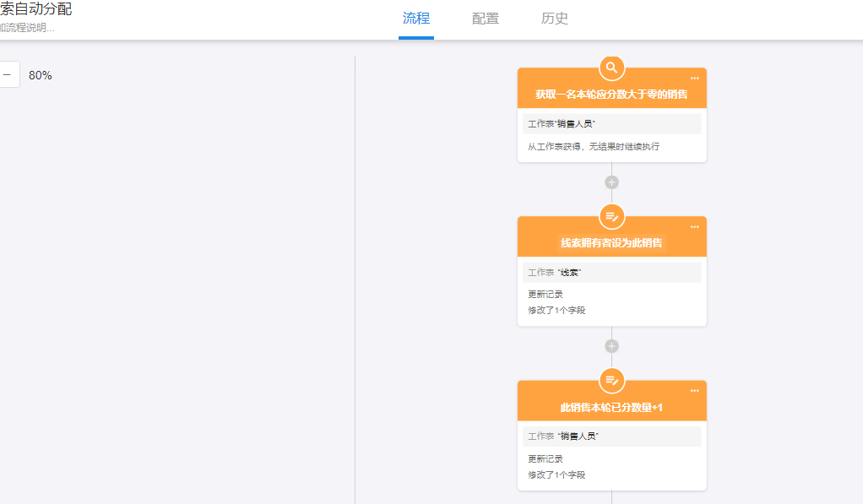
Task: Click the node title 获取一名本轮应分数大于零的销售
Action: (611, 94)
